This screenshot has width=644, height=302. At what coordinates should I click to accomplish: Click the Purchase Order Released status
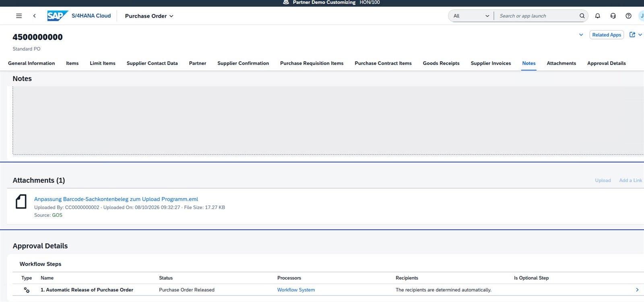tap(187, 290)
